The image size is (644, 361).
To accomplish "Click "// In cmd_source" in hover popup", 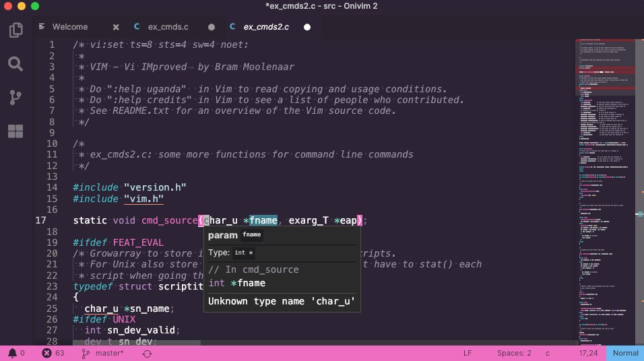I will click(x=253, y=270).
